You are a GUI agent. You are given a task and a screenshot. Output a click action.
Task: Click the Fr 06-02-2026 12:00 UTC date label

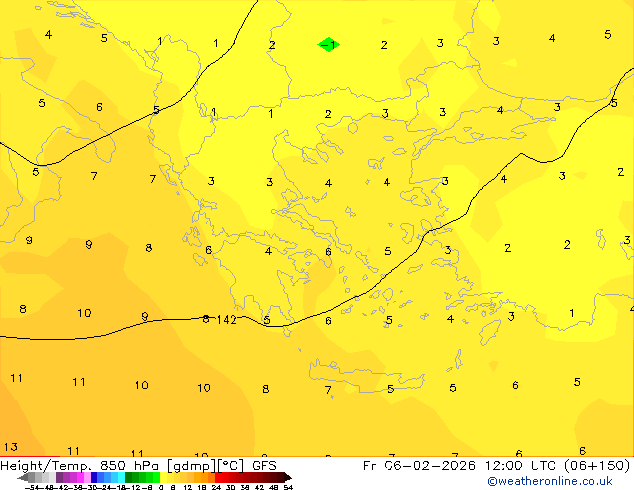[x=461, y=465]
